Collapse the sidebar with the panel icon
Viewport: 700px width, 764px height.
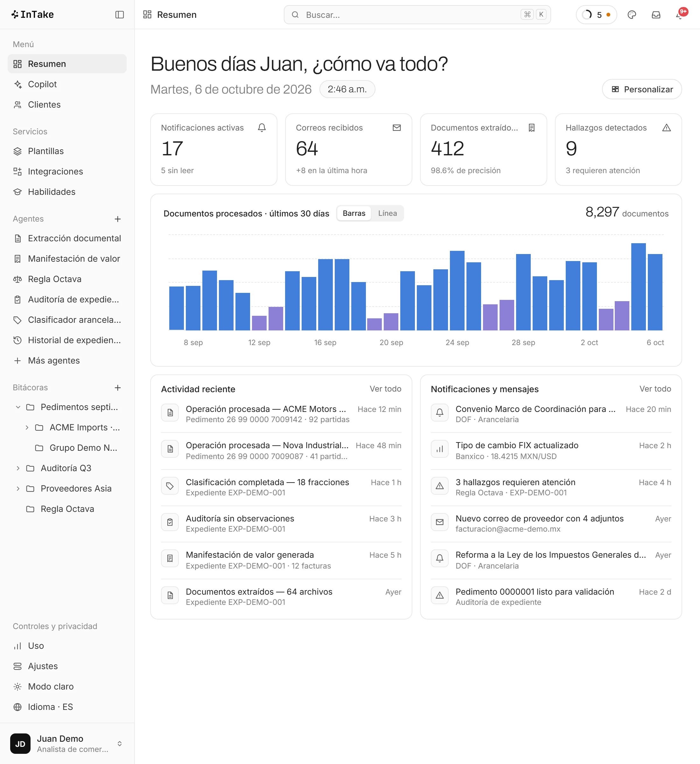[x=119, y=14]
